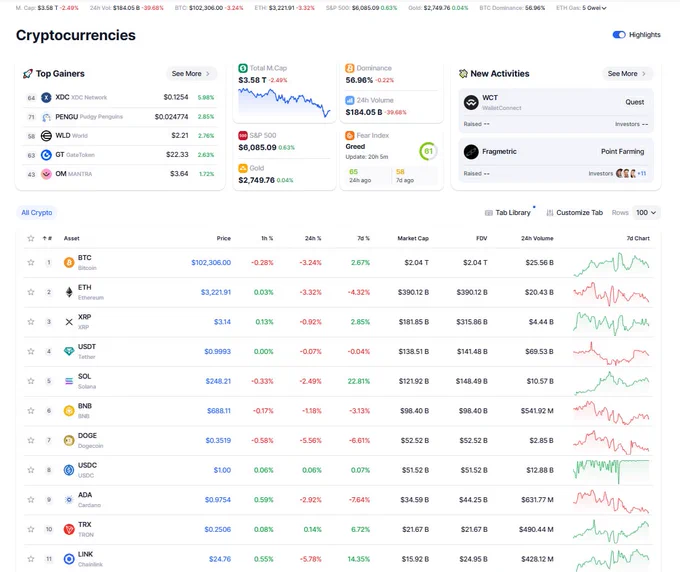Viewport: 680px width, 572px height.
Task: Click the WLD World logo
Action: click(x=46, y=136)
